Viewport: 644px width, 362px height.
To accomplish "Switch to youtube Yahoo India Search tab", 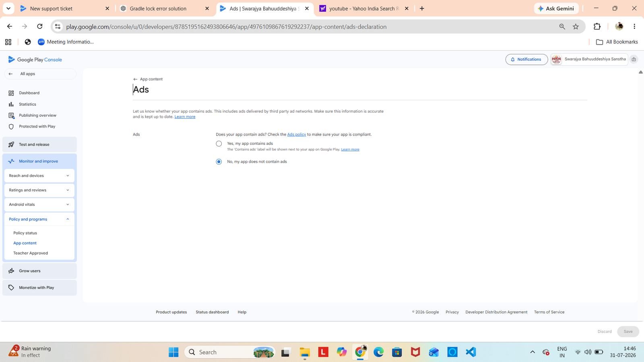I will 365,8.
